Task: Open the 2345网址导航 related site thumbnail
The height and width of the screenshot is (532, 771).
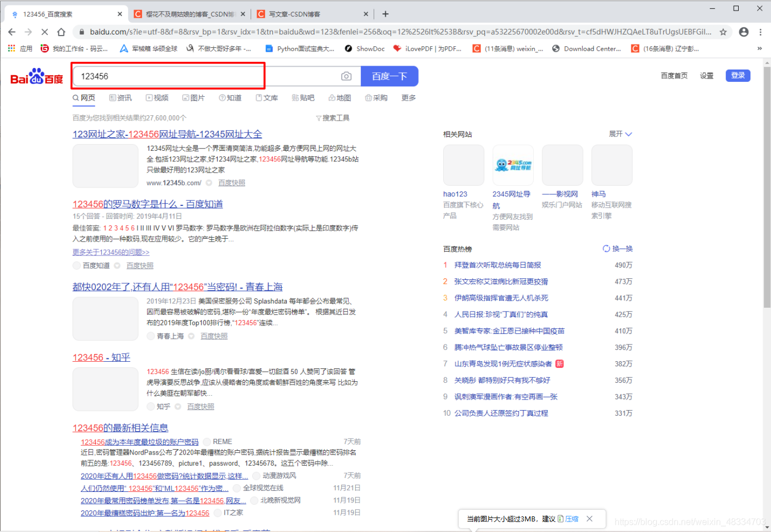Action: (x=513, y=165)
